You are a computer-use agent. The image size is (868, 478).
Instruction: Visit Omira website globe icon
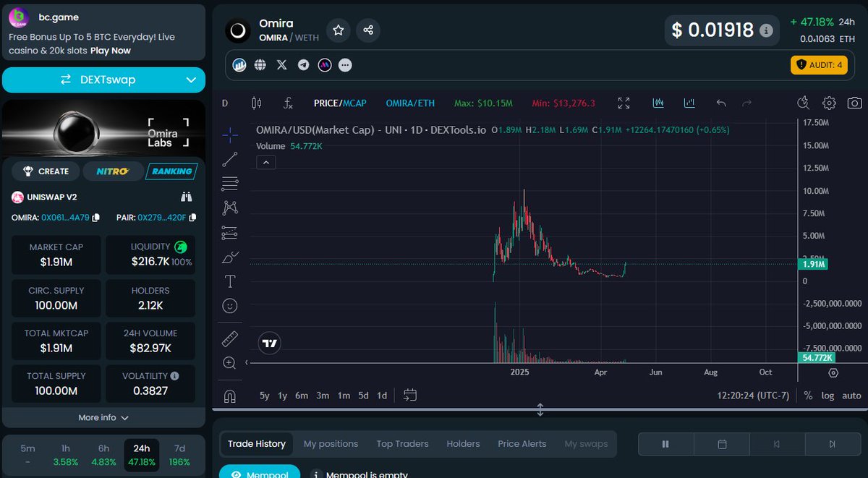point(260,65)
